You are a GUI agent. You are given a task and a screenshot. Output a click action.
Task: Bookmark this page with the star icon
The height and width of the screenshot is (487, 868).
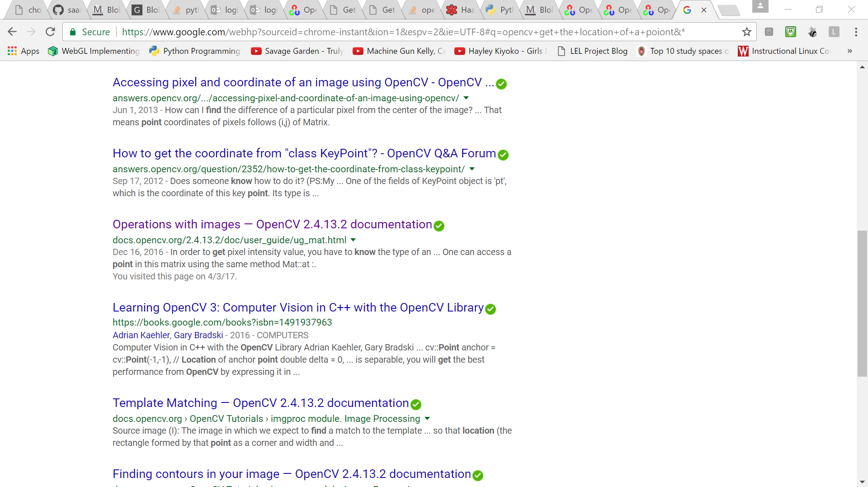(x=746, y=32)
